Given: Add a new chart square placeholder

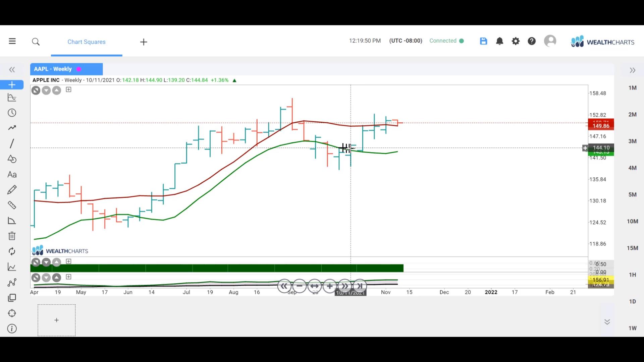Looking at the screenshot, I should pyautogui.click(x=56, y=320).
